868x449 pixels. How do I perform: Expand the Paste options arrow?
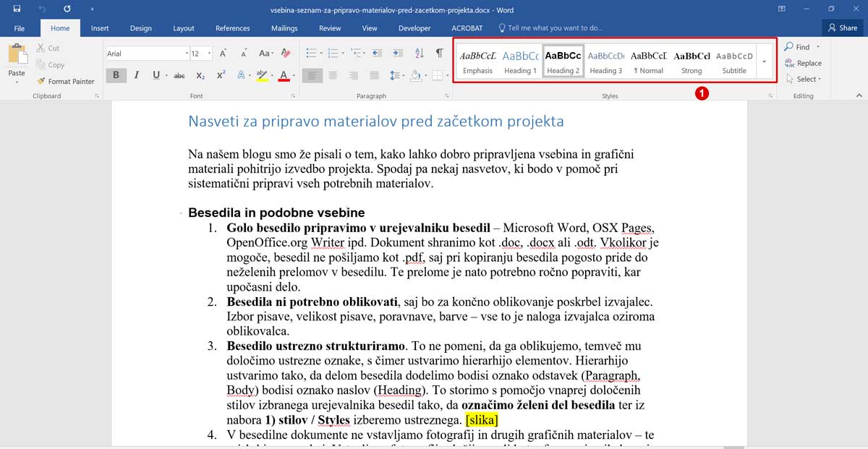[x=17, y=82]
